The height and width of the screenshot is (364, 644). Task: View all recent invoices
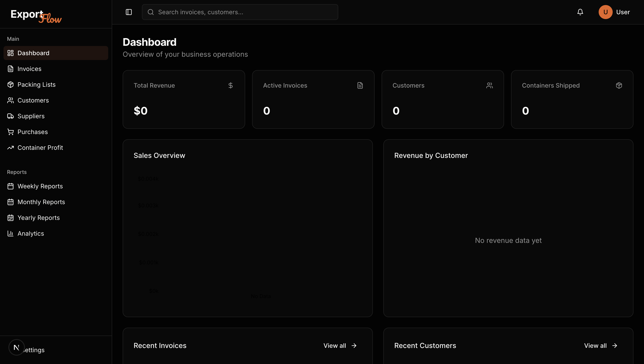(340, 346)
